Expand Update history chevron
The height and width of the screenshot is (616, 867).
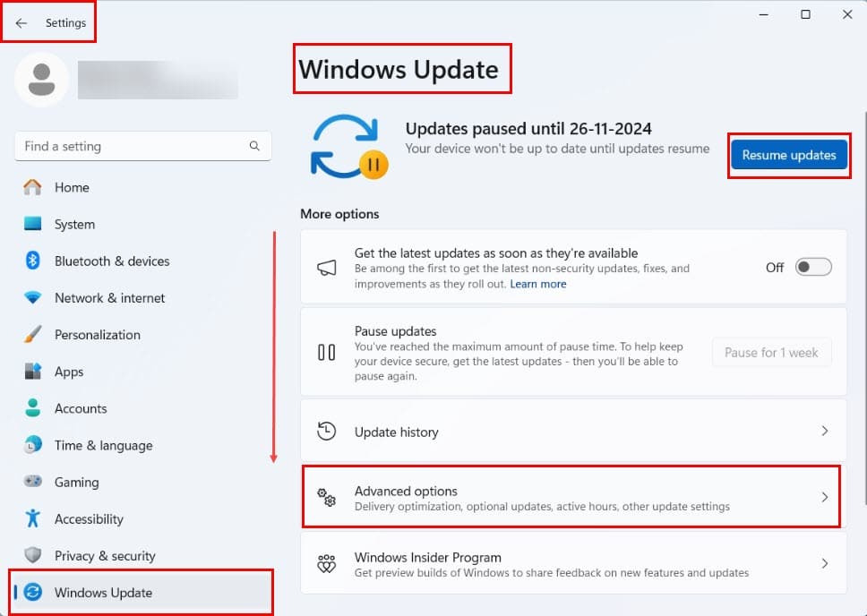coord(824,431)
